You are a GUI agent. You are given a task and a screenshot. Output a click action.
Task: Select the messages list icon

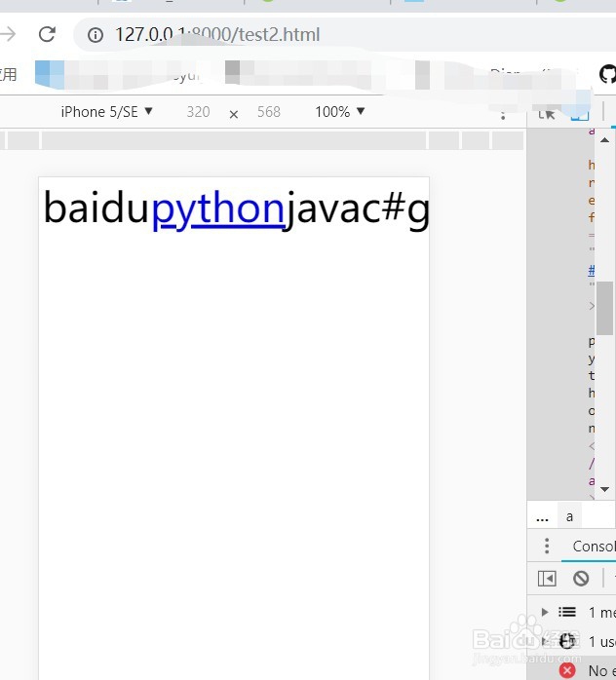567,612
